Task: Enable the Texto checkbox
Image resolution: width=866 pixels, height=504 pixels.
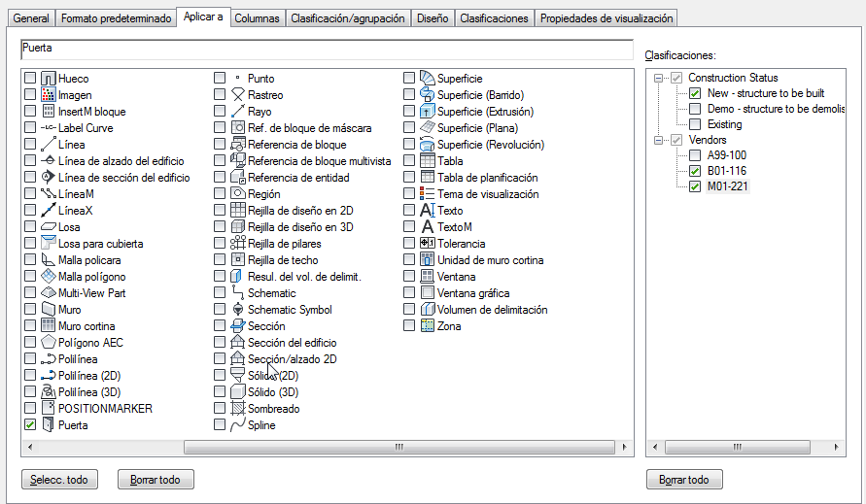Action: point(409,211)
